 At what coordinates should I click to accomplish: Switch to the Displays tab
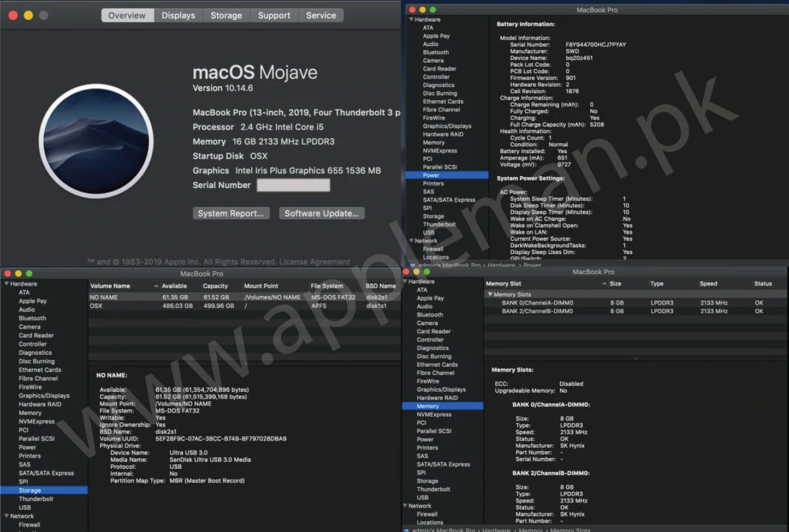[x=178, y=15]
